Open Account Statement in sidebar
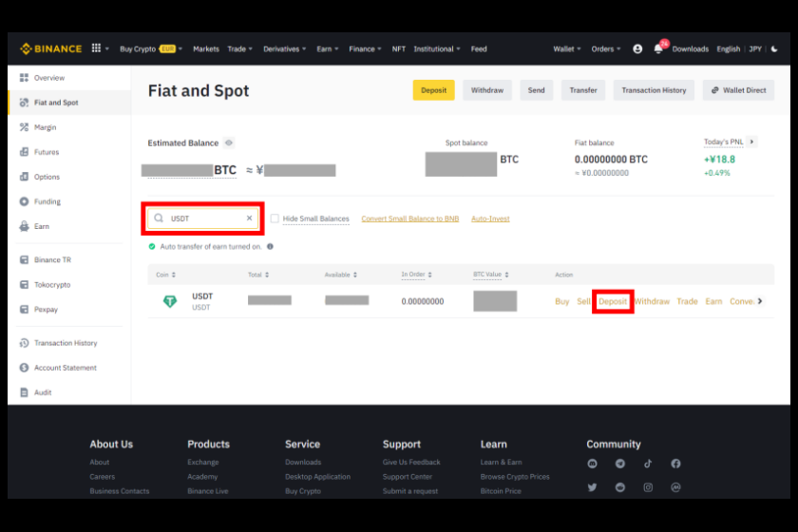This screenshot has height=532, width=798. (x=69, y=368)
